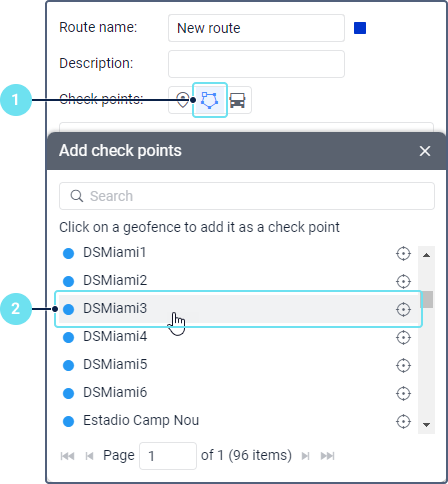The width and height of the screenshot is (448, 484).
Task: Locate DSMiami6 on map target icon
Action: (403, 393)
